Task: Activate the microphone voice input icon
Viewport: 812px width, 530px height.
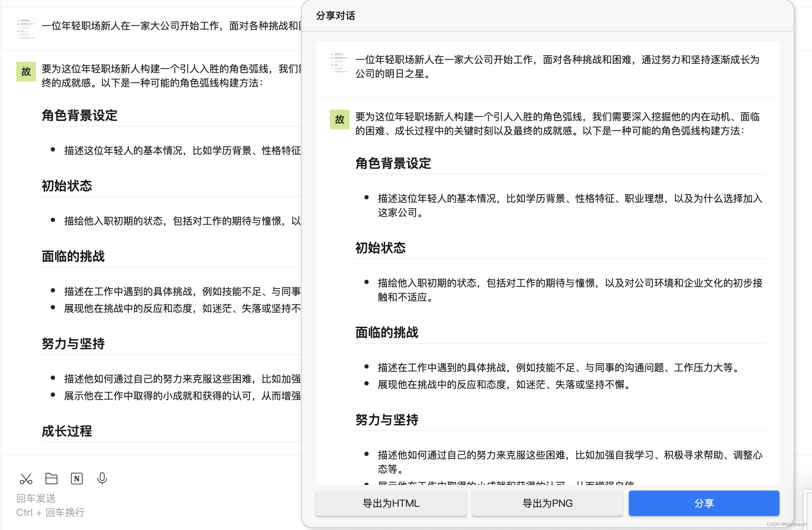Action: (102, 479)
